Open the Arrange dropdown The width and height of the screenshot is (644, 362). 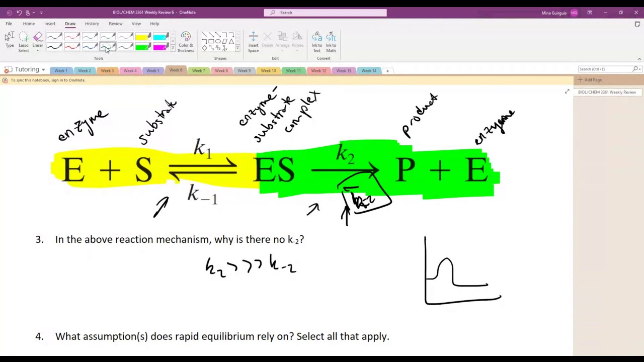[282, 40]
